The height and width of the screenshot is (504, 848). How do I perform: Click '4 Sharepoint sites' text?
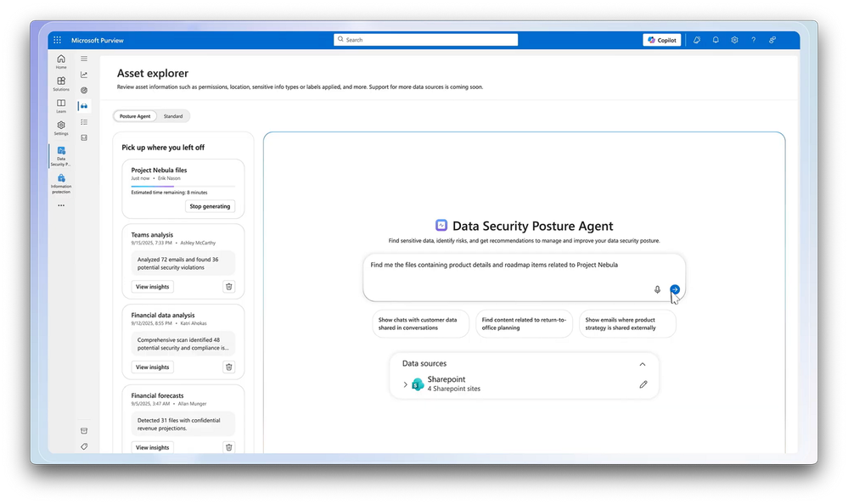click(x=454, y=389)
